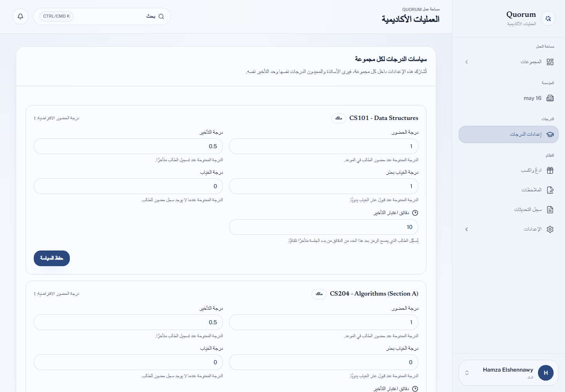Click the سياسات الدرجات لكل مجموعة heading
565x392 pixels.
coord(391,59)
